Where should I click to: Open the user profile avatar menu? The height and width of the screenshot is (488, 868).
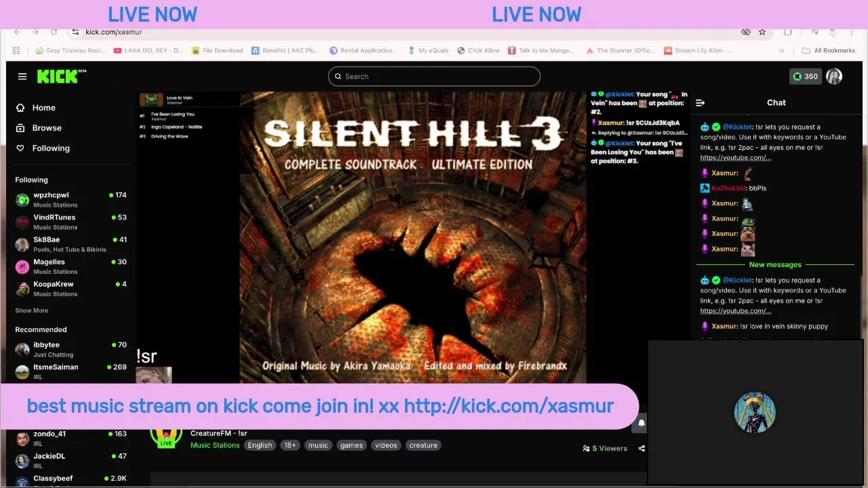point(834,77)
